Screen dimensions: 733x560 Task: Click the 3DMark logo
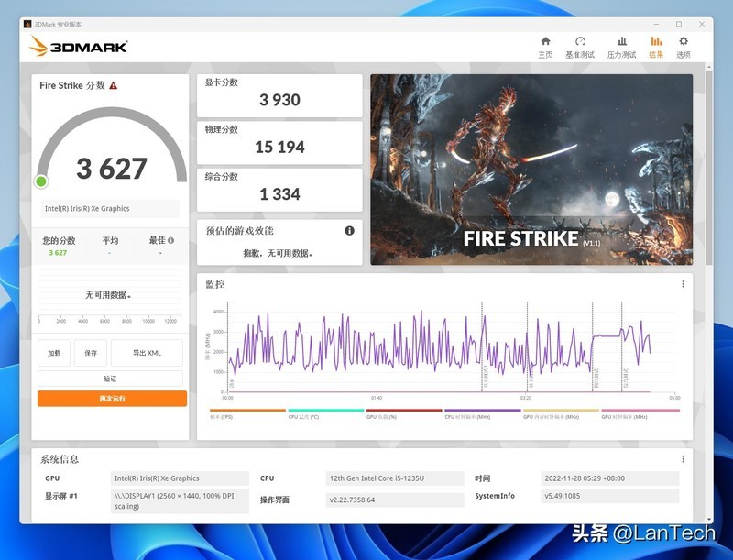[x=79, y=47]
